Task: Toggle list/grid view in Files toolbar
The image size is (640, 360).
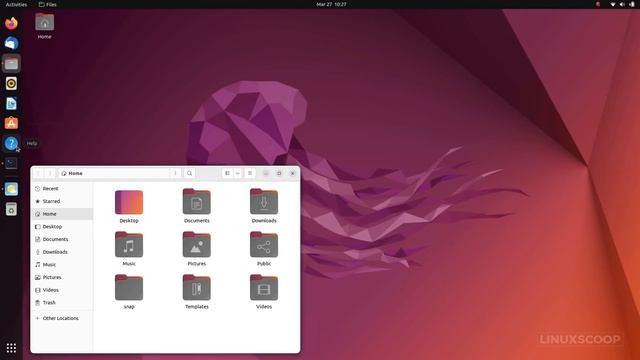Action: coord(227,173)
